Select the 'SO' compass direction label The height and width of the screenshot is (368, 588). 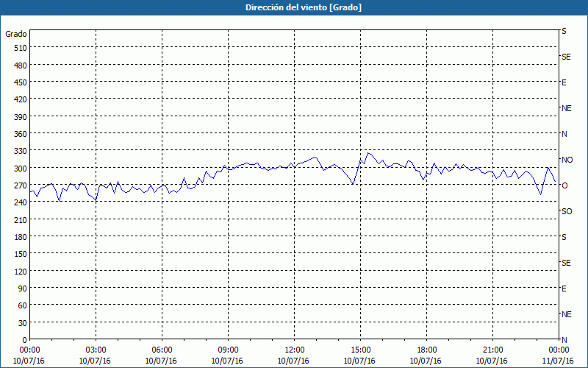tap(567, 211)
